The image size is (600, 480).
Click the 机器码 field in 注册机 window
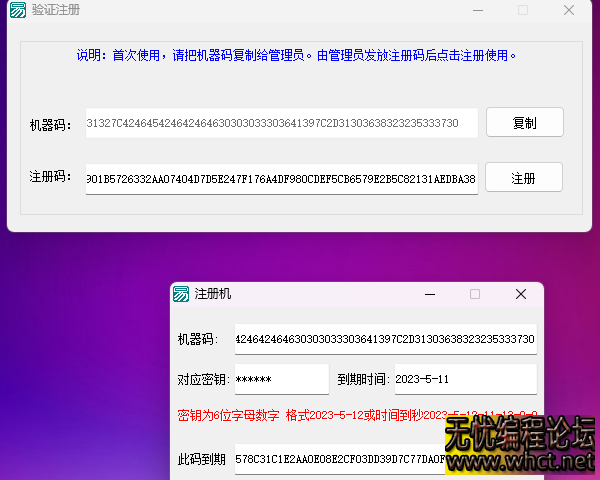[x=385, y=339]
